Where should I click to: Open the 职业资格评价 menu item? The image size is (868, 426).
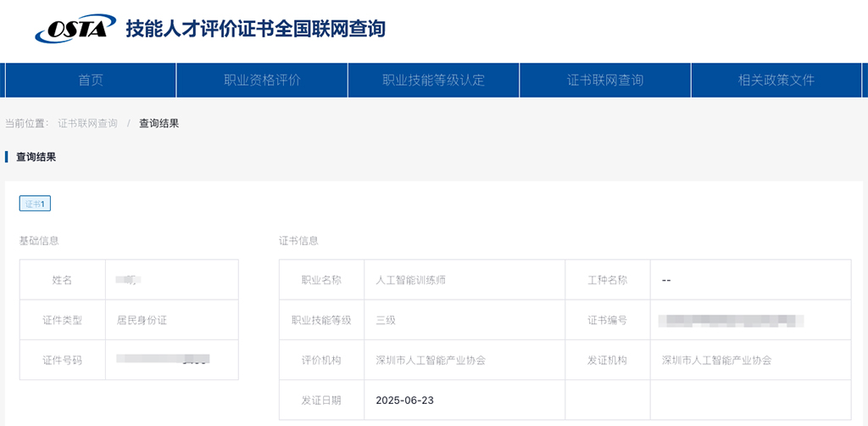pos(262,81)
